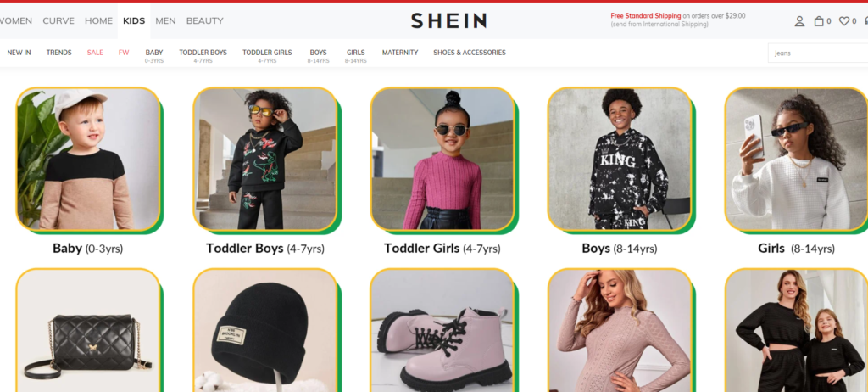Open the Boys KING hoodie thumbnail
Image resolution: width=868 pixels, height=392 pixels.
(620, 159)
